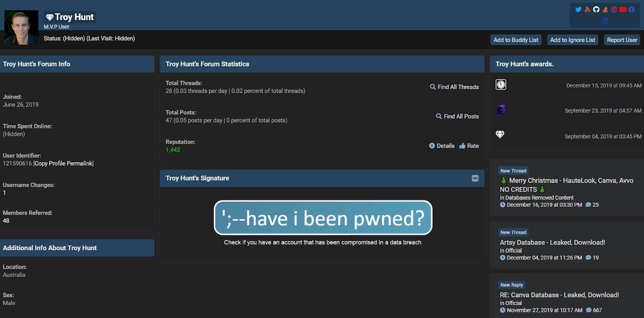Click the Members Referred value 48
644x318 pixels.
[6, 220]
